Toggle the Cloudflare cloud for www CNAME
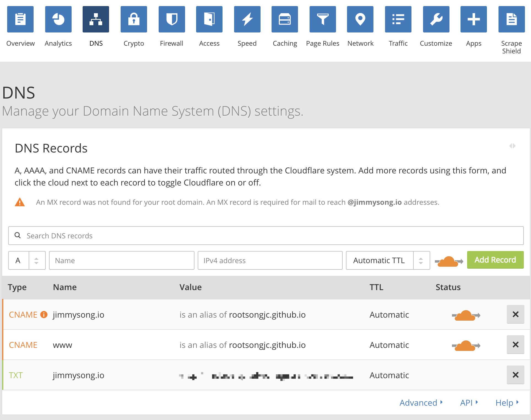 pyautogui.click(x=466, y=345)
